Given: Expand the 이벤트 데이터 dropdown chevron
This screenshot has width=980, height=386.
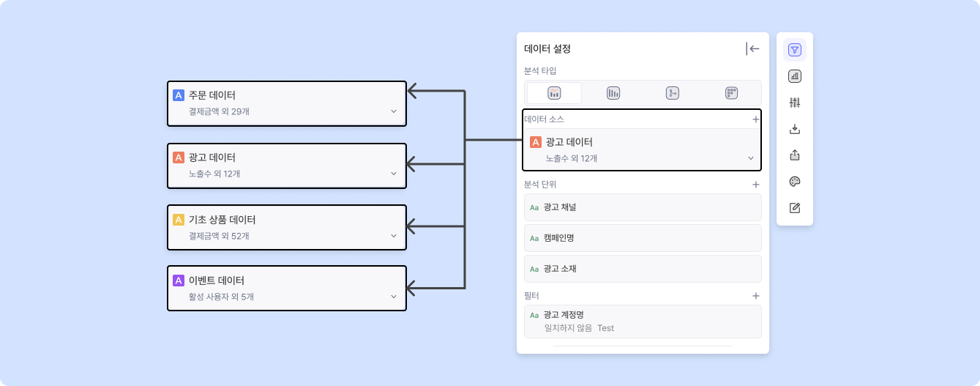Looking at the screenshot, I should click(393, 297).
